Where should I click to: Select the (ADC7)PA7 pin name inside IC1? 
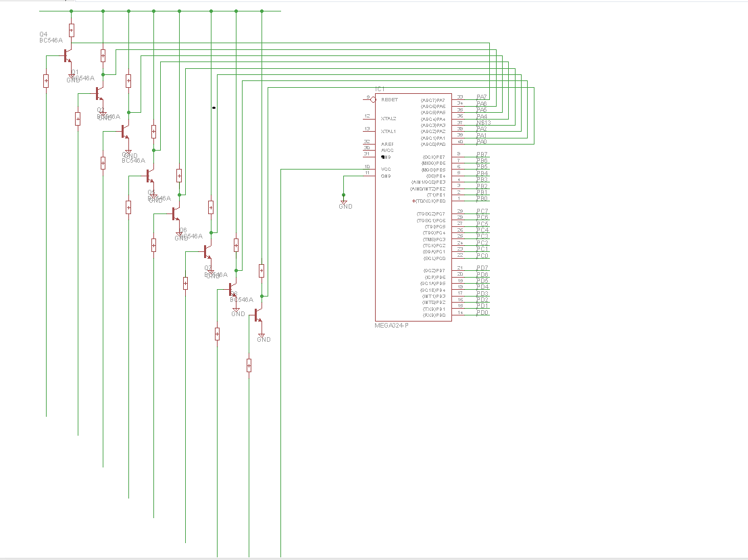pos(432,100)
